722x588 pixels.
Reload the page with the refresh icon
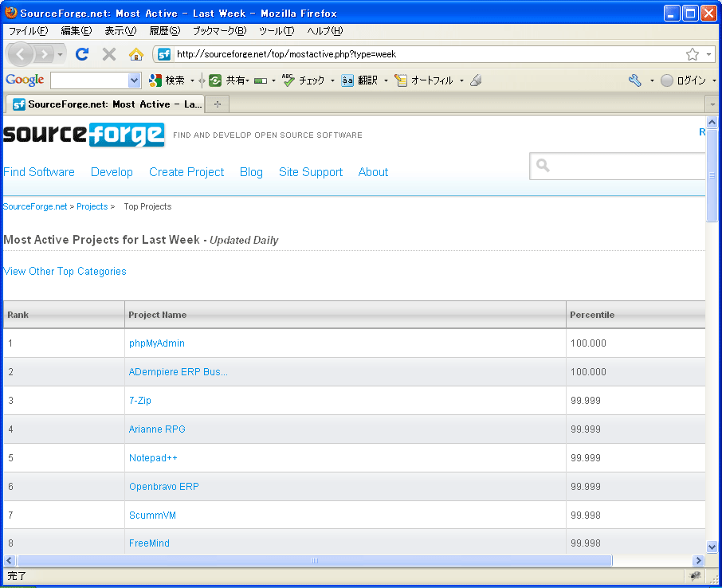click(x=82, y=54)
